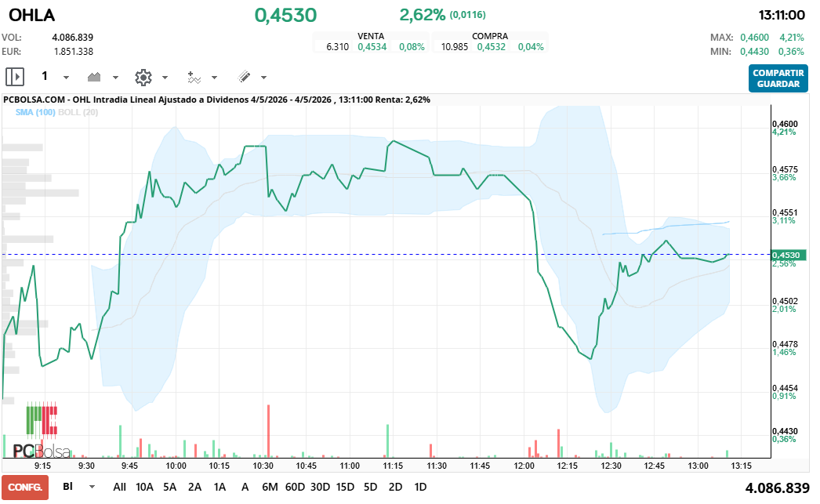Expand the drawing tools dropdown arrow
Screen dimensions: 820x504
point(263,78)
